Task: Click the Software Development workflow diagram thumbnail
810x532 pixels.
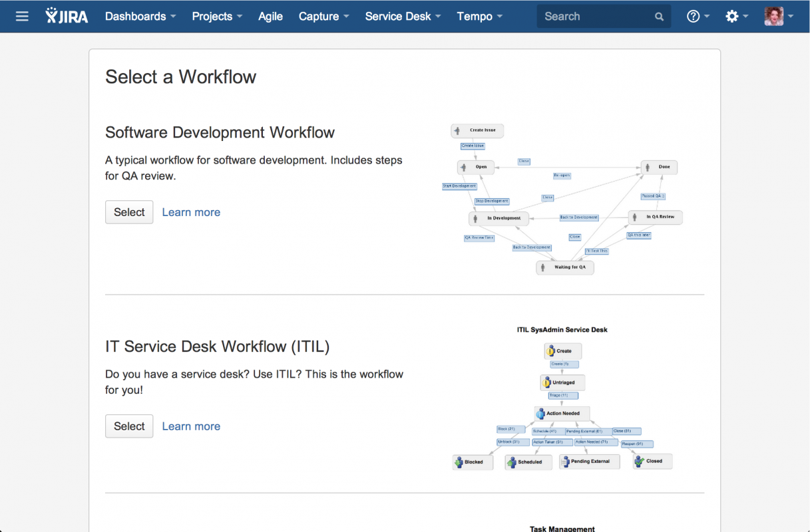Action: click(562, 198)
